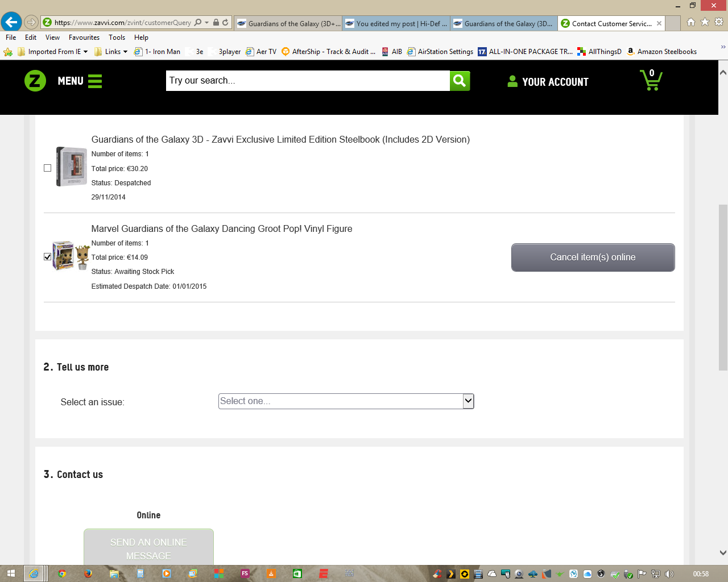Image resolution: width=728 pixels, height=582 pixels.
Task: Click the browser Back arrow button
Action: [11, 23]
